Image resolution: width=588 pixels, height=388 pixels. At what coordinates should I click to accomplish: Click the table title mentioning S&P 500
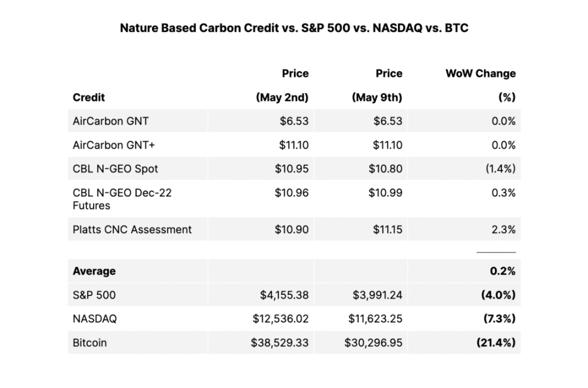293,28
